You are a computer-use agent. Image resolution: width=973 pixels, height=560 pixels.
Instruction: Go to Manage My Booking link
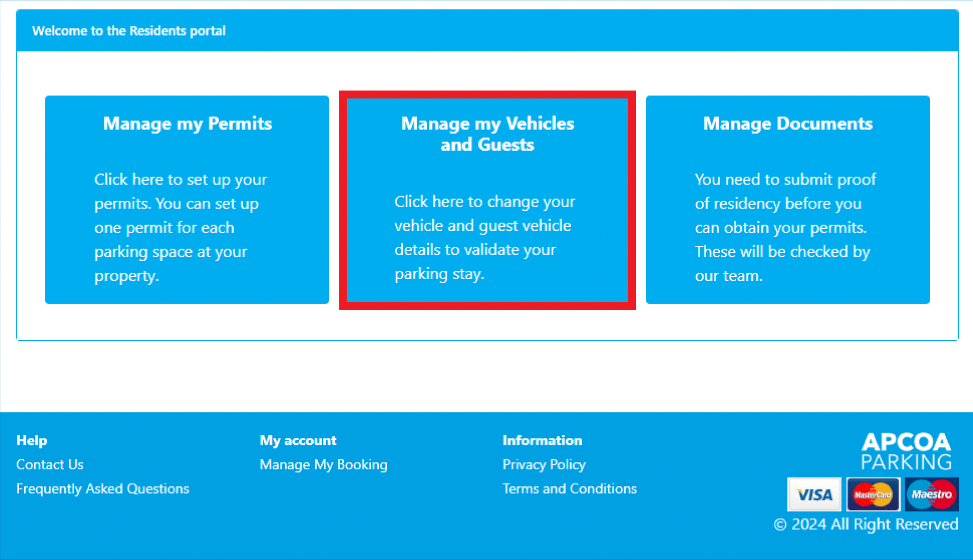pyautogui.click(x=323, y=464)
